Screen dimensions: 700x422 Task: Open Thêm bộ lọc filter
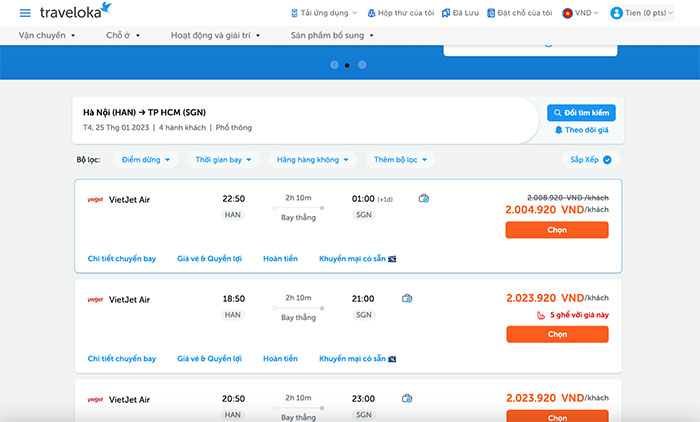click(400, 159)
